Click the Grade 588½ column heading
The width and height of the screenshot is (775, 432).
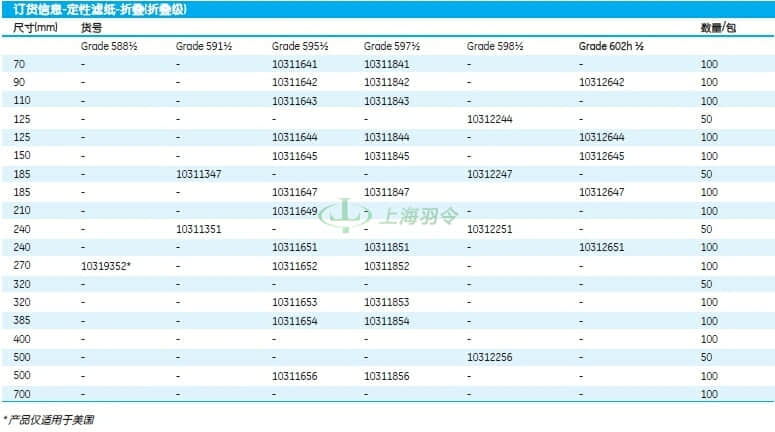[x=109, y=46]
